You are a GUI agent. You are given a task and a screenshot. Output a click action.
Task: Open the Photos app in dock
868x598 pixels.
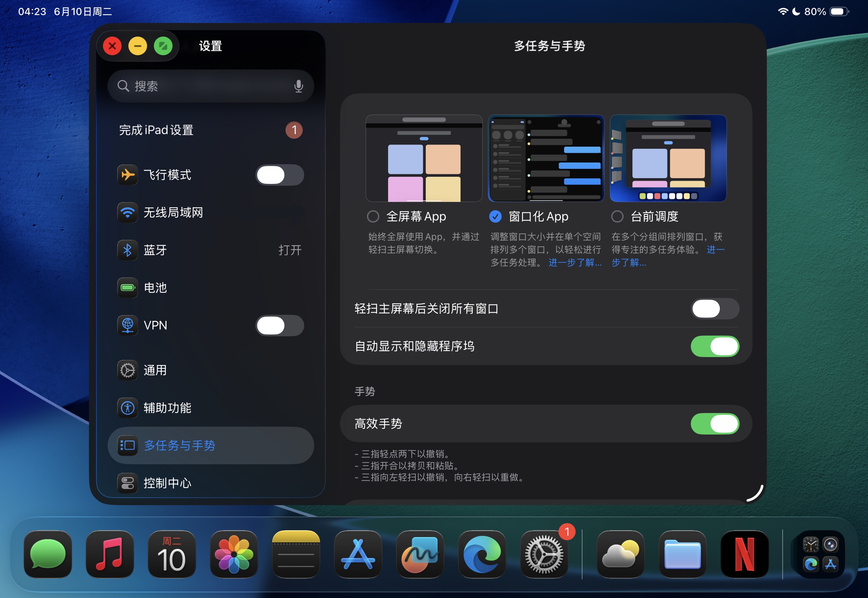click(x=234, y=554)
